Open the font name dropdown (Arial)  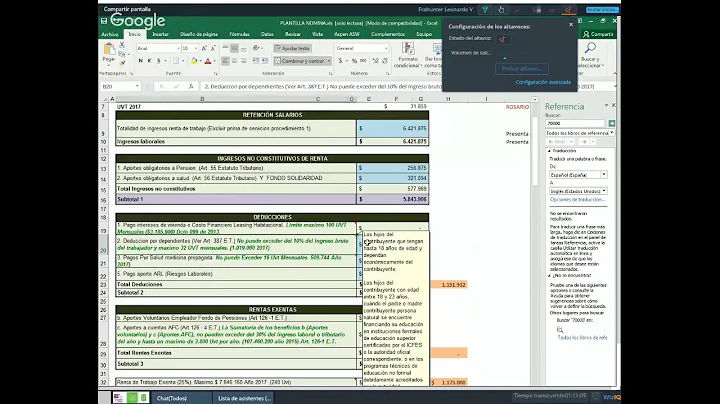coord(179,48)
